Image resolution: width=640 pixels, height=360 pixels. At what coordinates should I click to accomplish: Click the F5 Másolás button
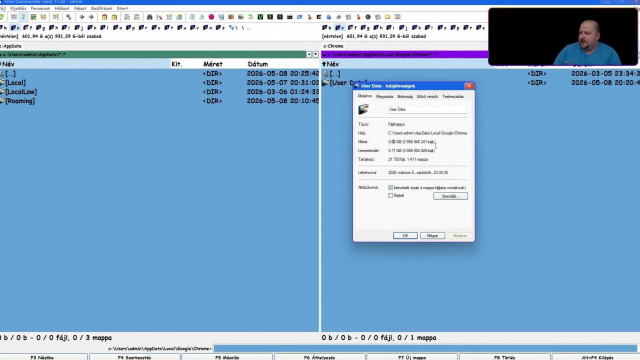[x=227, y=357]
